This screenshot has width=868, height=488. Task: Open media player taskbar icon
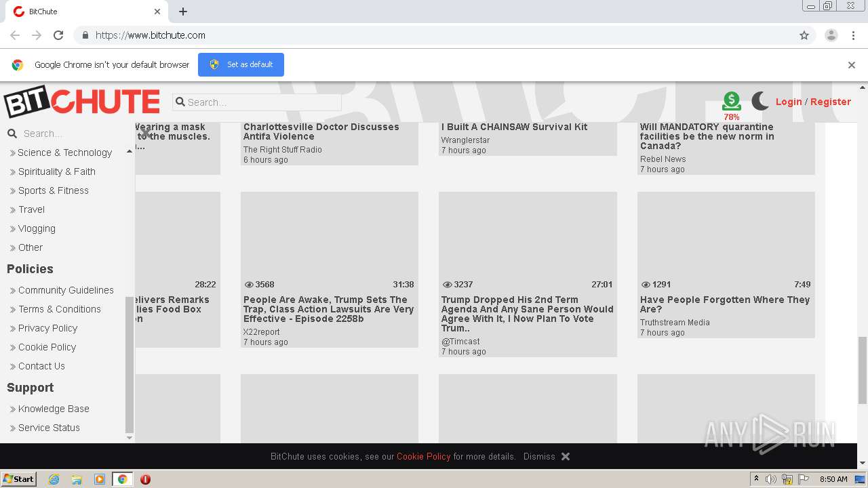pyautogui.click(x=100, y=479)
